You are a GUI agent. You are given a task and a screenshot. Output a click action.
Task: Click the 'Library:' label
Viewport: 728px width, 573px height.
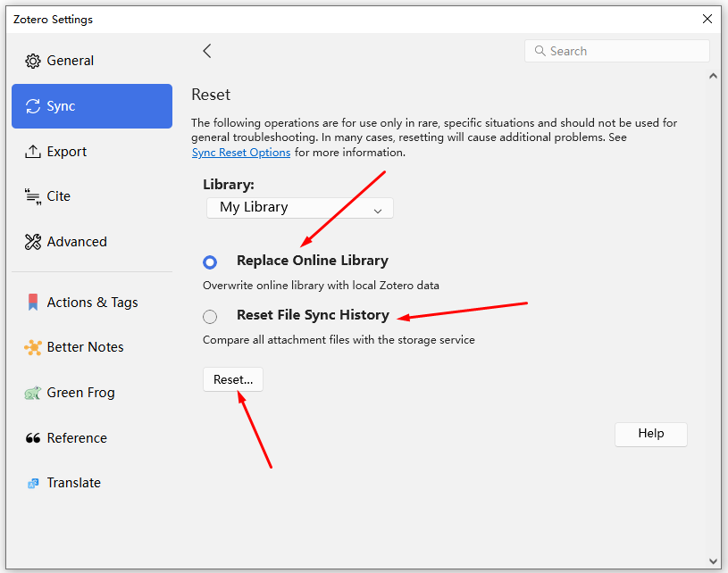[229, 185]
